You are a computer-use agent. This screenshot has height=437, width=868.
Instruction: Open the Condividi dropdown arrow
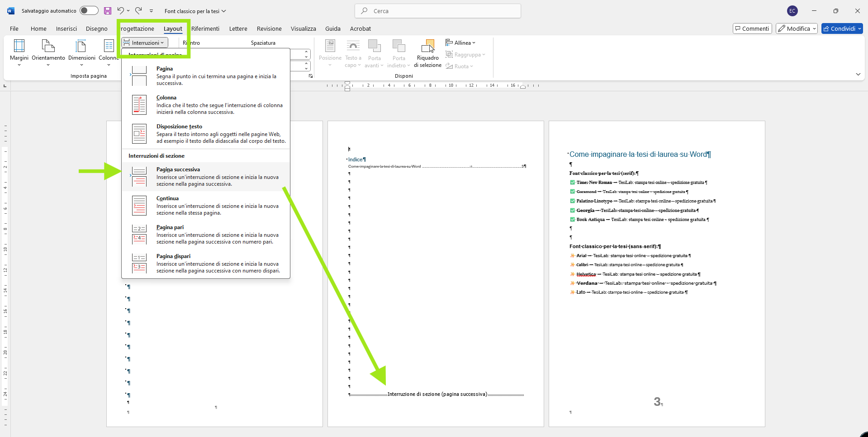coord(858,28)
